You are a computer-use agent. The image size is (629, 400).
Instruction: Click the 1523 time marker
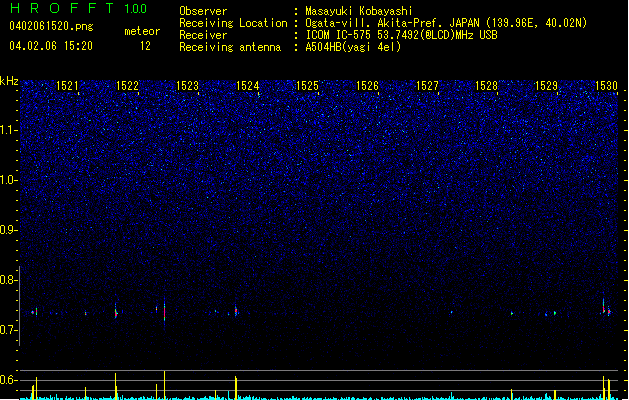click(187, 85)
